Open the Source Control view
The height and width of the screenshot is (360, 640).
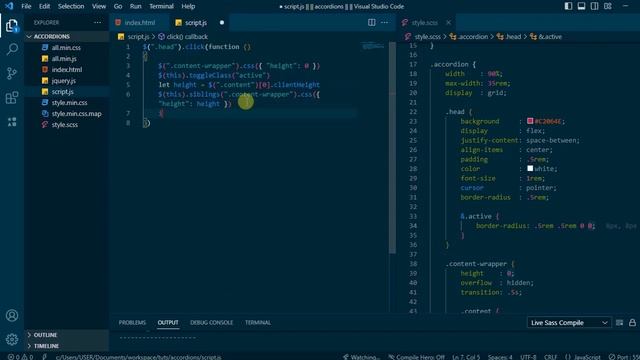click(x=12, y=73)
